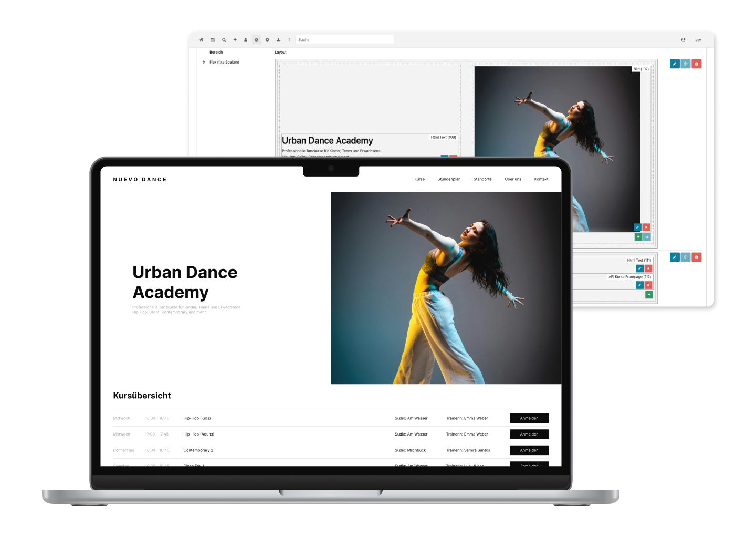Open Kontakt in the website navigation
The image size is (756, 538).
coord(541,179)
